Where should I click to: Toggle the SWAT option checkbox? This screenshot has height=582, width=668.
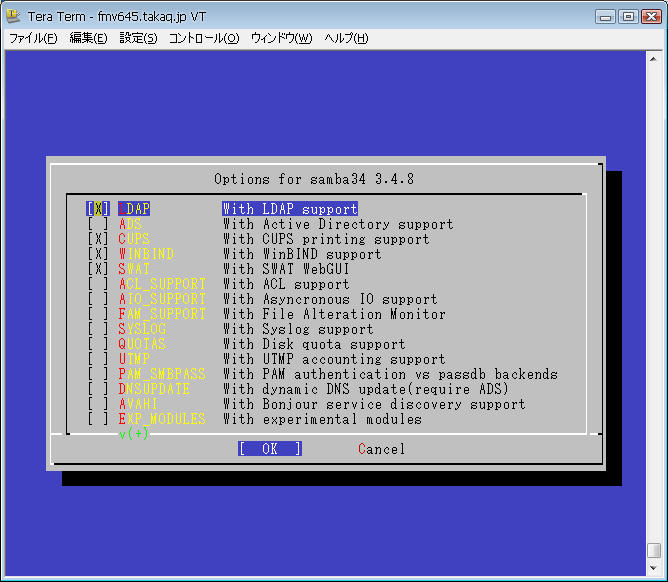[98, 269]
